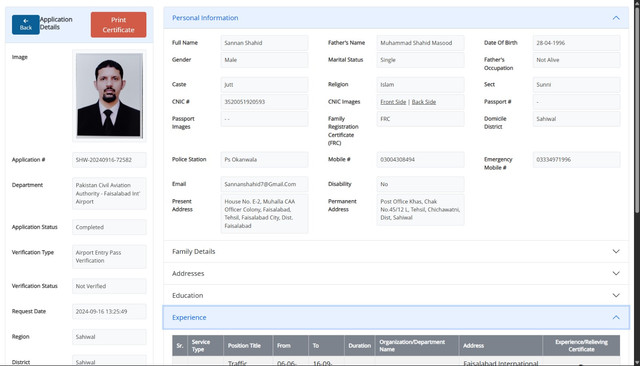This screenshot has height=366, width=640.
Task: Click the Region field showing Sahiwal
Action: coord(109,337)
